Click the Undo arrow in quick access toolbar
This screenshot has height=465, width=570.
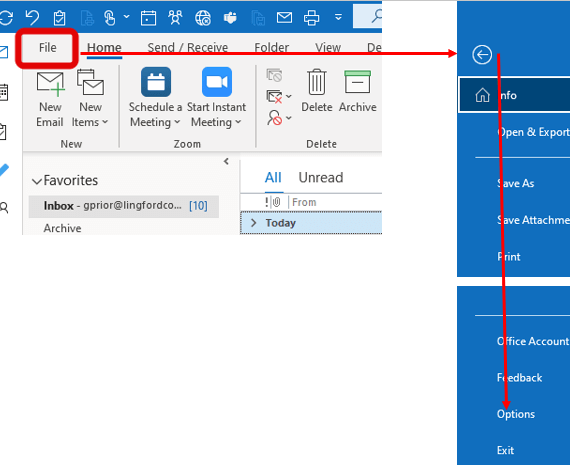tap(32, 17)
